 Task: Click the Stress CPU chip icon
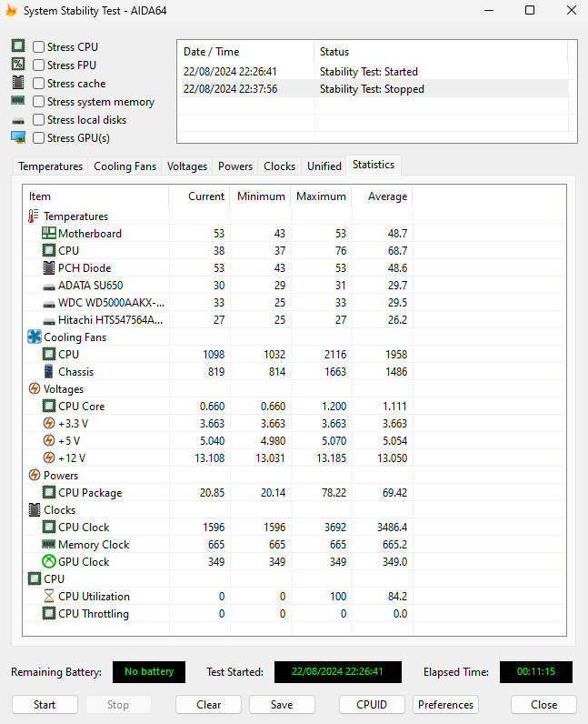tap(18, 45)
